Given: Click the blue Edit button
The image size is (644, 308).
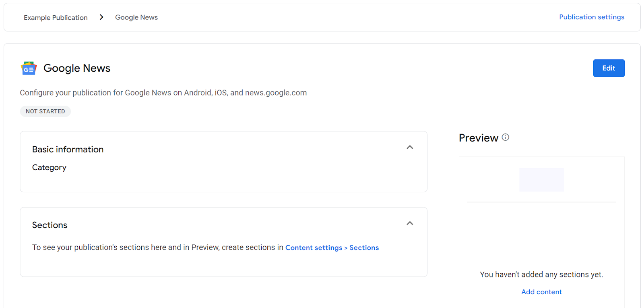Looking at the screenshot, I should [609, 68].
